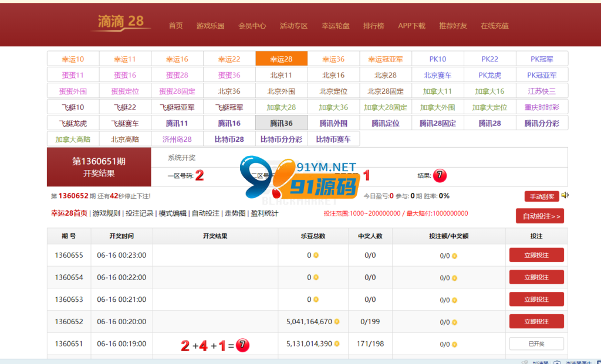
Task: View the 排行榜 page
Action: [374, 26]
